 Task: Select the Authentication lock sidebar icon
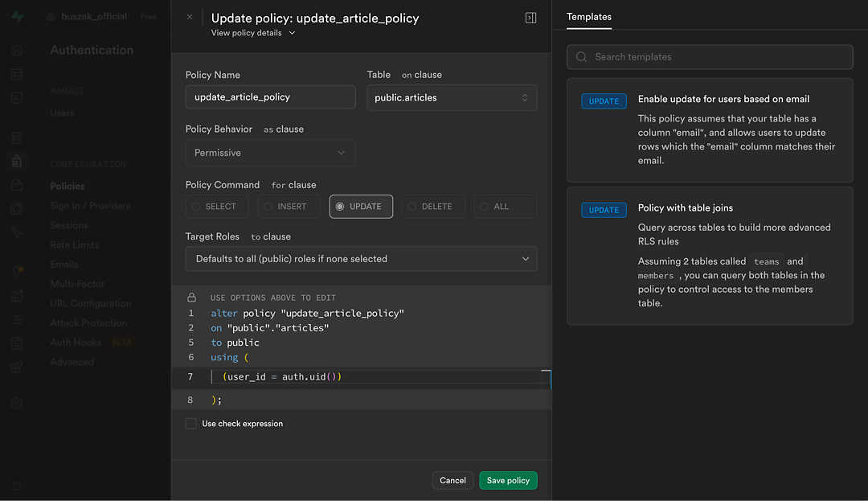pos(17,161)
